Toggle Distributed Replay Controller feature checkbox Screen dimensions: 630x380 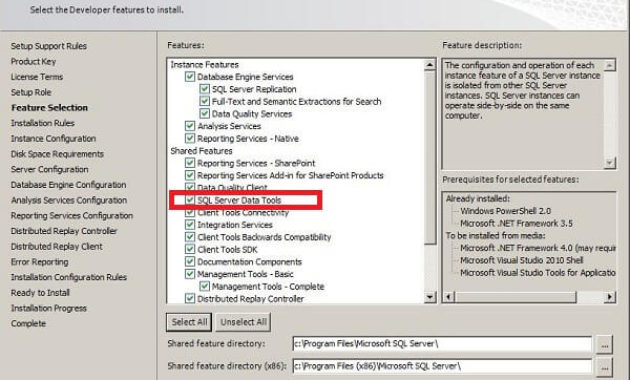(x=190, y=298)
